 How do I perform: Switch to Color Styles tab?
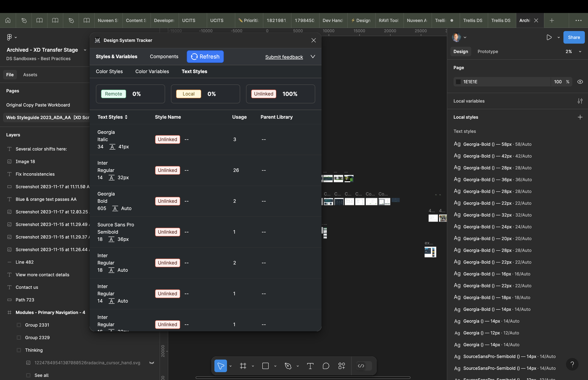click(x=109, y=71)
